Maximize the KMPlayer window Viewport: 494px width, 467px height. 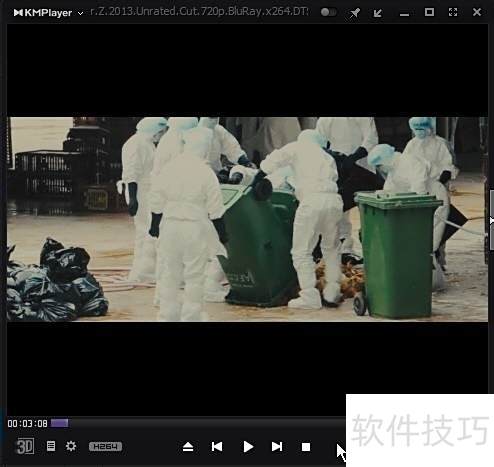429,12
